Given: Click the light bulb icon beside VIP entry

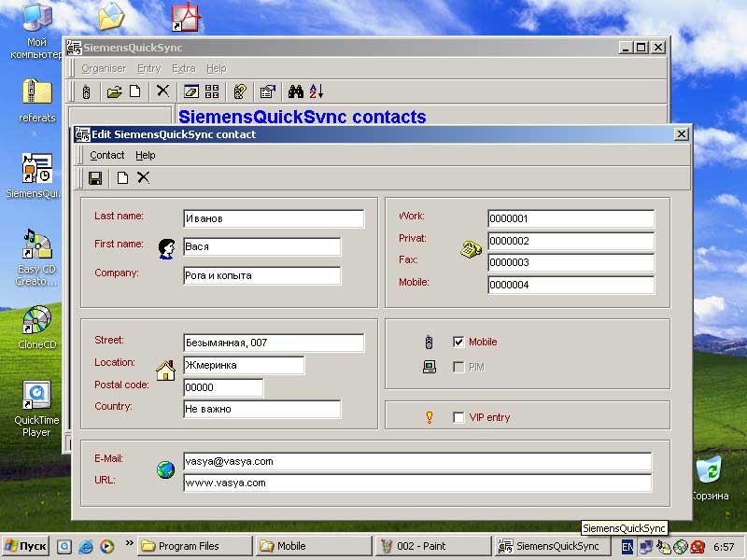Looking at the screenshot, I should point(430,417).
